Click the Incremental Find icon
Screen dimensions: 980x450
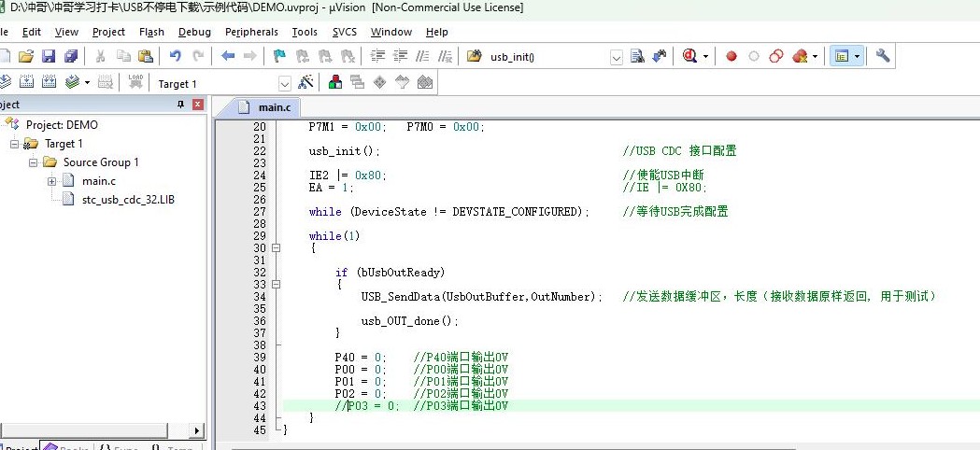click(660, 56)
